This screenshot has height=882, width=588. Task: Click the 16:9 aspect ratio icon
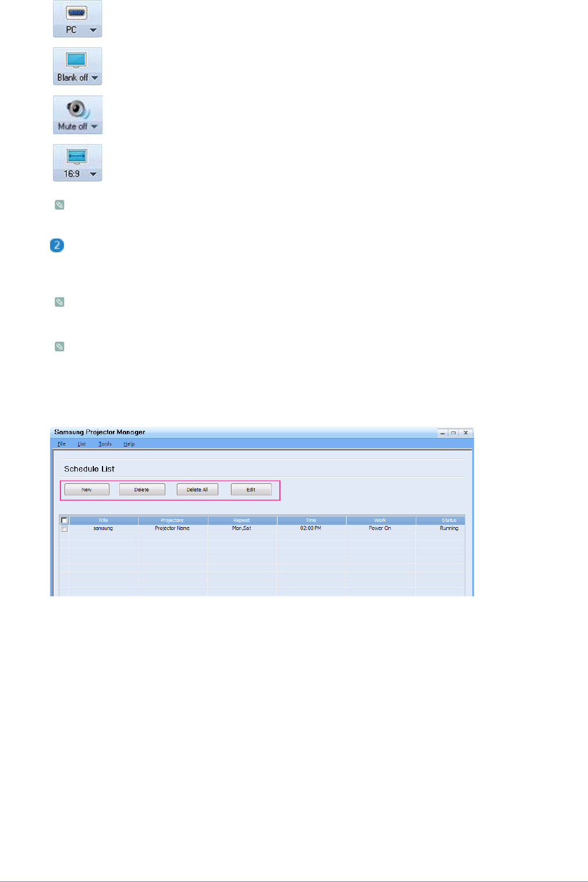pos(77,157)
